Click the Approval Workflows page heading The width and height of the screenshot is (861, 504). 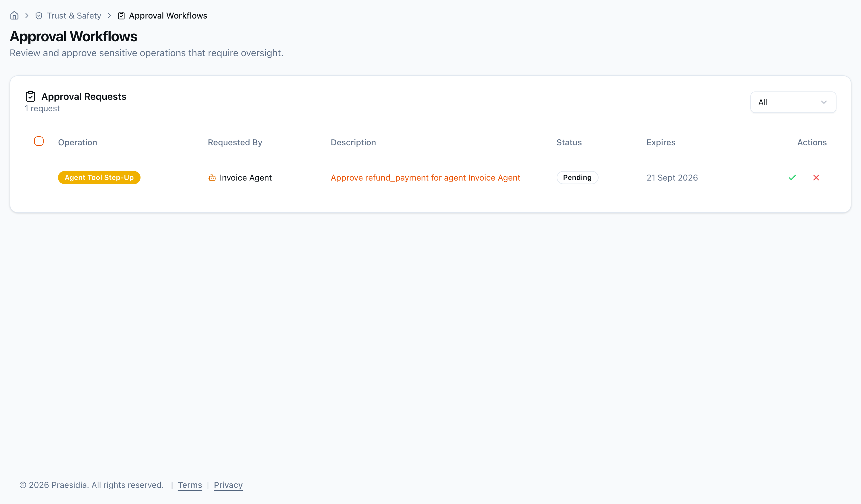[74, 36]
